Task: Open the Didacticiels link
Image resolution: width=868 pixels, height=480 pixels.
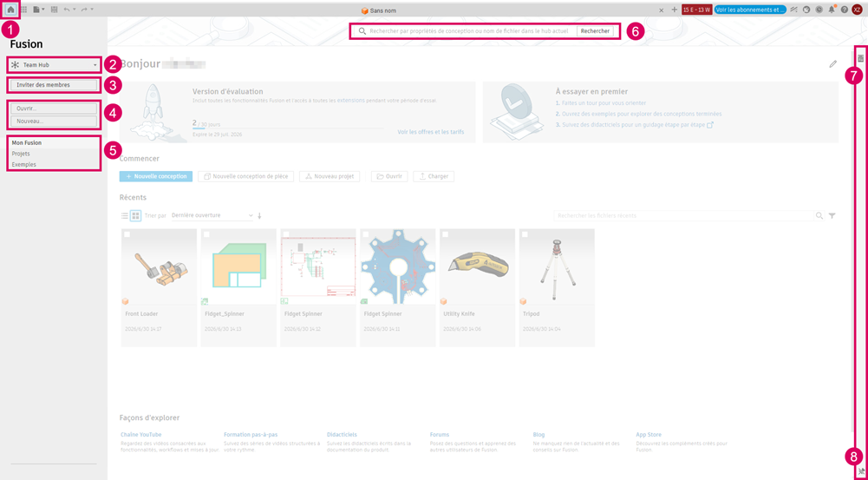Action: tap(343, 435)
